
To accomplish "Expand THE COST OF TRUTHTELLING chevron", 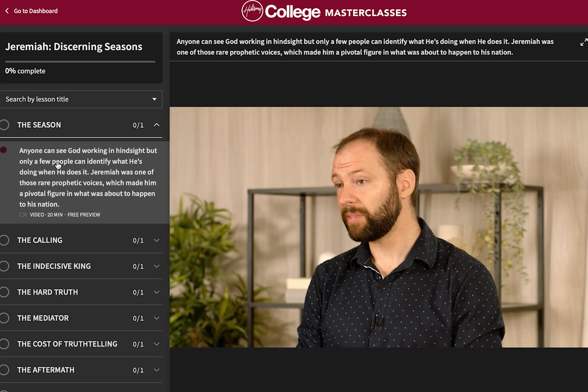I will click(156, 344).
